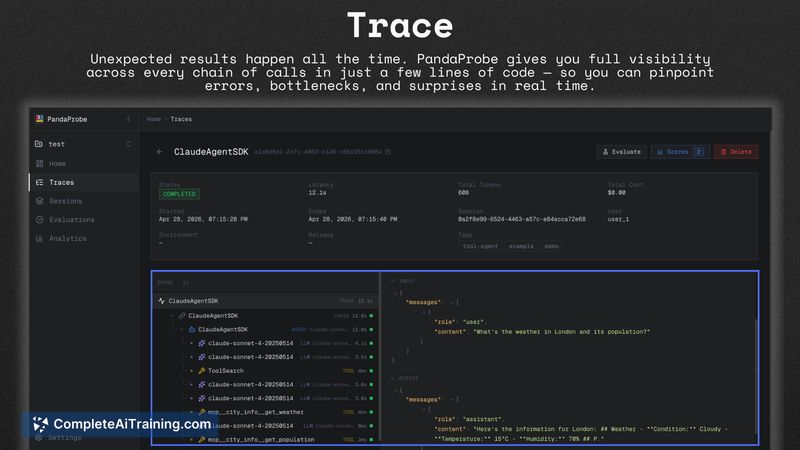
Task: Select the mcp__city_info__get_population span
Action: (265, 439)
